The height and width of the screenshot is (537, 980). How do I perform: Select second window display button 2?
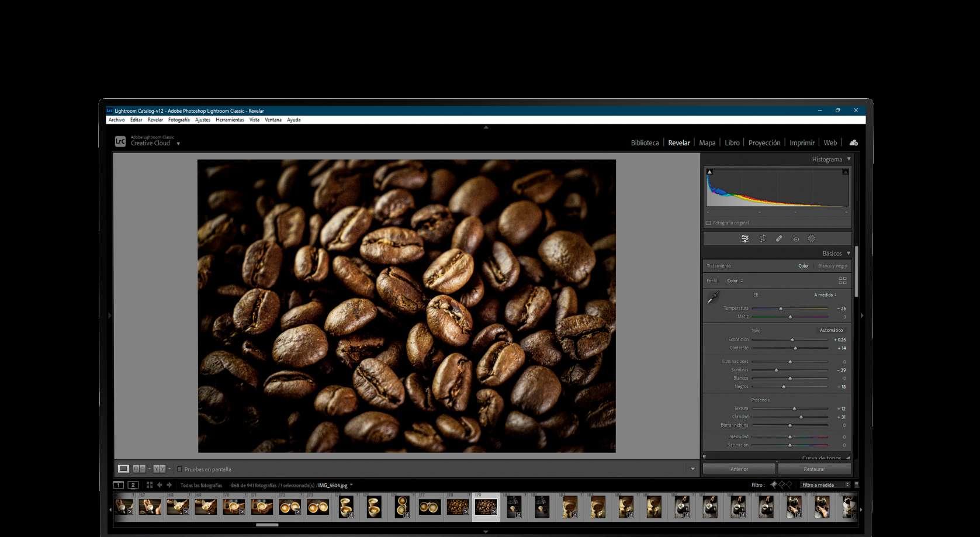[x=133, y=485]
